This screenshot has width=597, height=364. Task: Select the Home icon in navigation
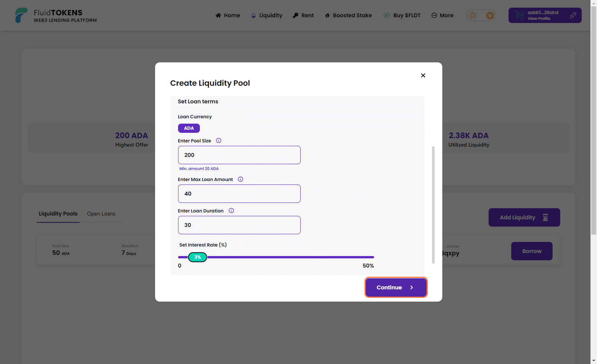218,15
